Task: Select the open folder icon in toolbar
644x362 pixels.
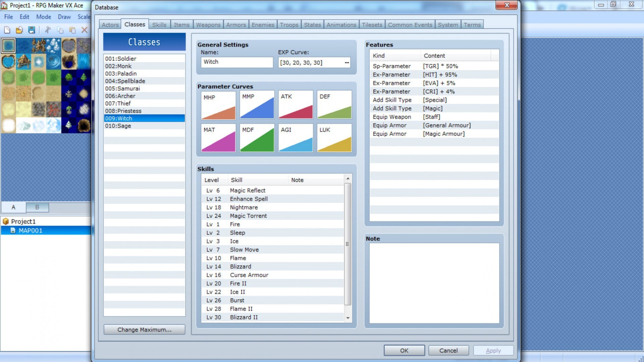Action: pyautogui.click(x=19, y=29)
